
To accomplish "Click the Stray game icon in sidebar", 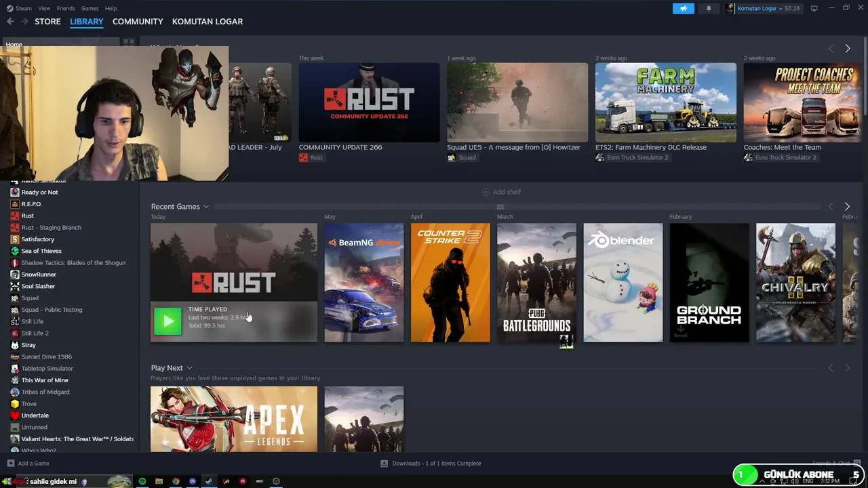I will coord(15,345).
